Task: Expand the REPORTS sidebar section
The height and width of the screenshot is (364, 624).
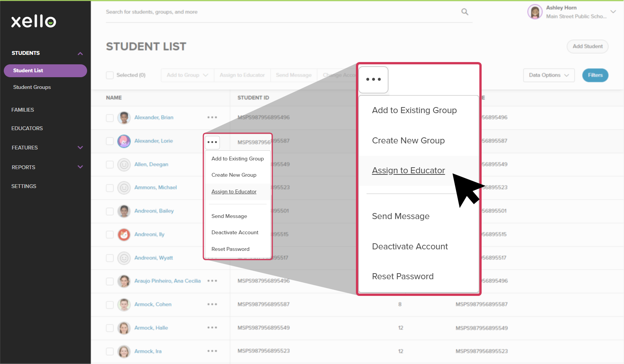Action: tap(80, 167)
